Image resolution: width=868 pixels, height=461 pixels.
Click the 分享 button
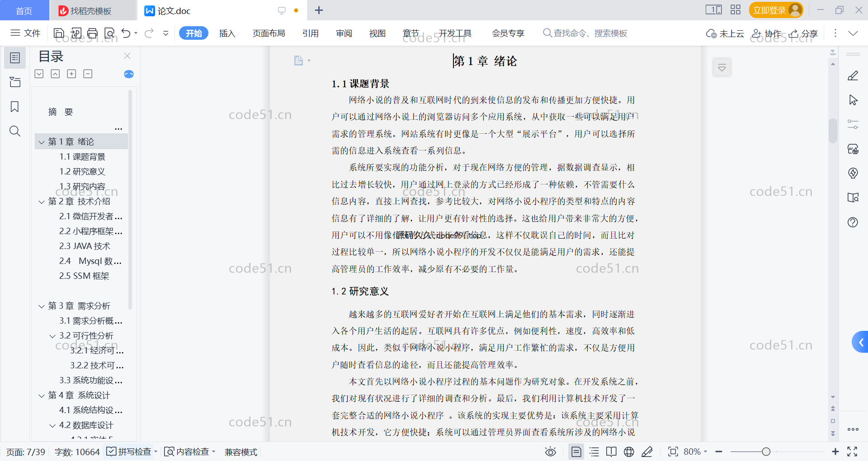[x=803, y=33]
